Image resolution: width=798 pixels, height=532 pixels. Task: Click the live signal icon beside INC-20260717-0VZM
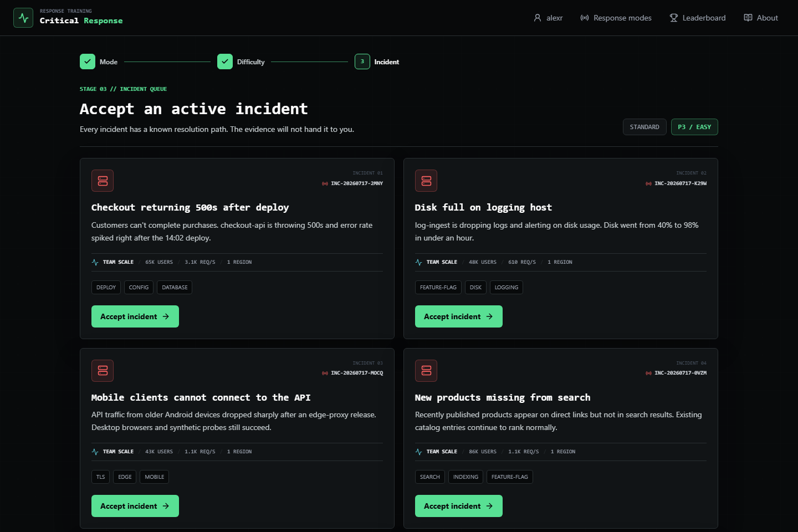point(649,373)
